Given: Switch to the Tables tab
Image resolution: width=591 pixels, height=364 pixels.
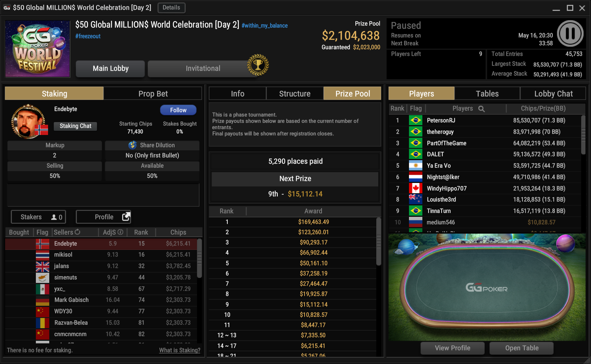Looking at the screenshot, I should [x=487, y=94].
